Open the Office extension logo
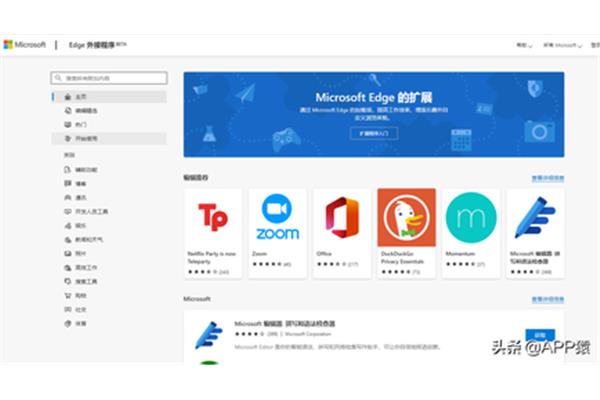Screen dimensions: 600x400 pos(342,217)
